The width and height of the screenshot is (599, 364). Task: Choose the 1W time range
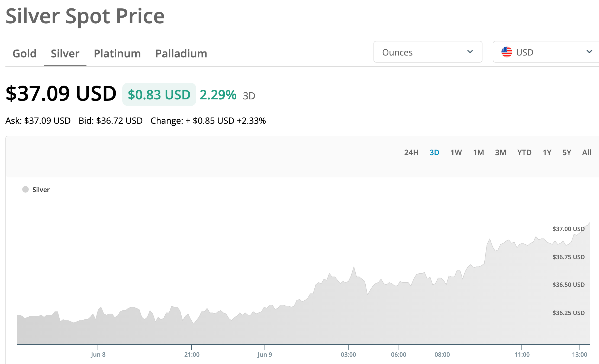click(456, 152)
